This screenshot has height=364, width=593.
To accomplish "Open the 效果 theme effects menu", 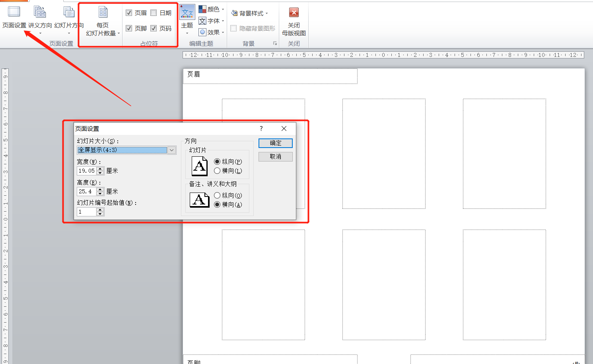I will click(x=212, y=32).
